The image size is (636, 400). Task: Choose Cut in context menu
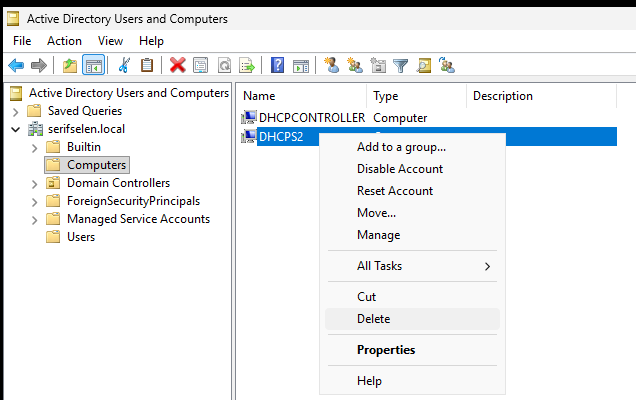412,297
